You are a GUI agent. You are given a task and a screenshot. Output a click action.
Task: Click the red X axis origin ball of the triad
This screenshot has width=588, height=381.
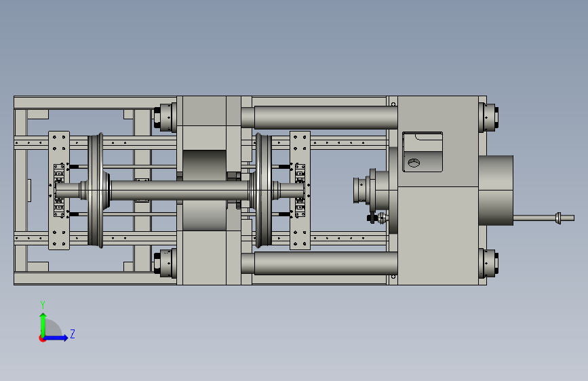point(42,338)
